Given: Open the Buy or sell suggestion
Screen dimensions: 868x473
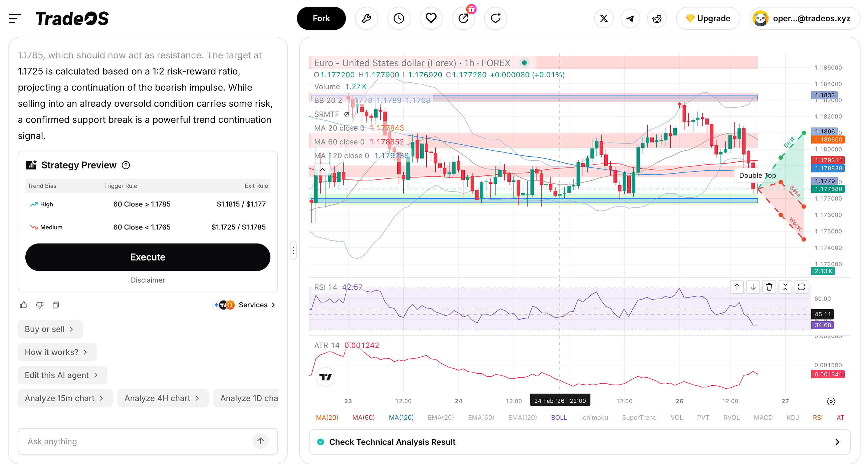Looking at the screenshot, I should [x=50, y=329].
